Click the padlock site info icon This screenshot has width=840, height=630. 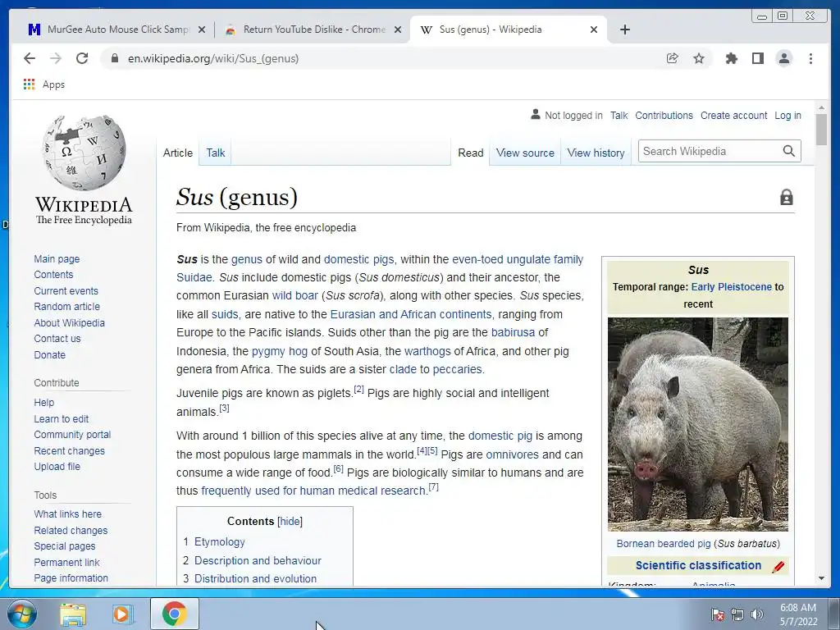tap(114, 58)
